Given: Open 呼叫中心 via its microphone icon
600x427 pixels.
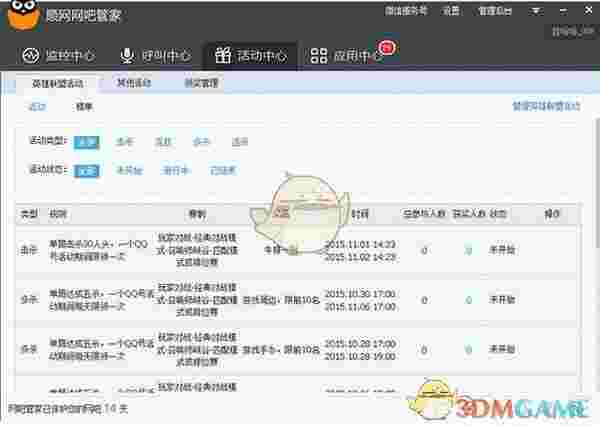Looking at the screenshot, I should click(127, 56).
